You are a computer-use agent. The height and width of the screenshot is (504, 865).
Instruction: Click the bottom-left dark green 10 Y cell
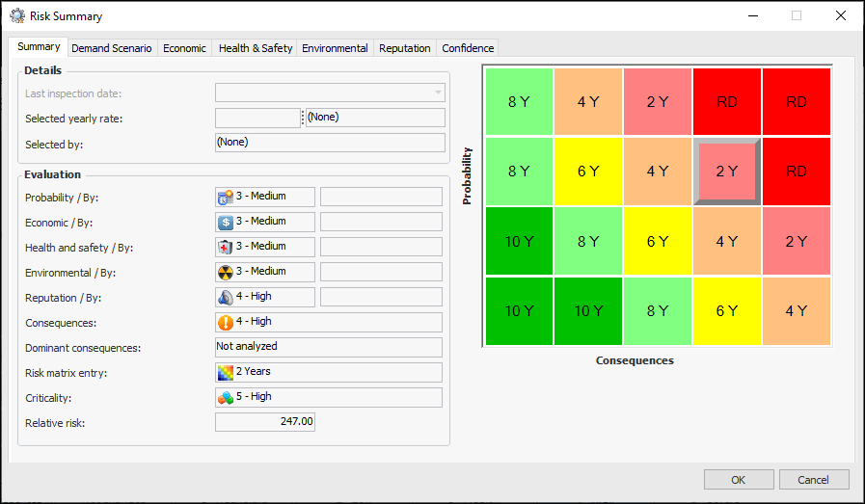tap(519, 311)
